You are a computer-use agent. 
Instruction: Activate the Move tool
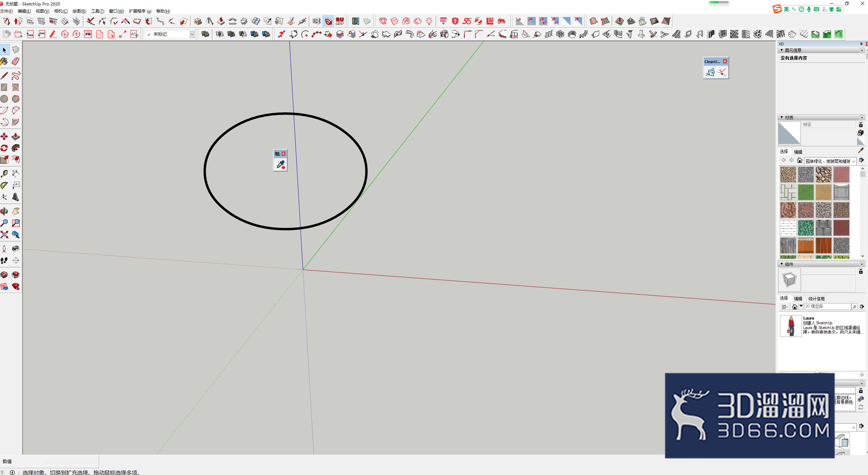tap(4, 137)
